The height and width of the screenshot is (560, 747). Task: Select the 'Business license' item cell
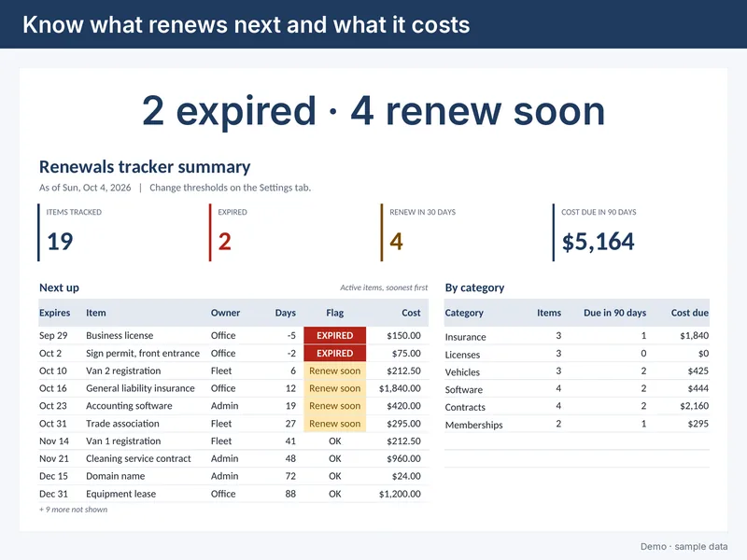(120, 335)
